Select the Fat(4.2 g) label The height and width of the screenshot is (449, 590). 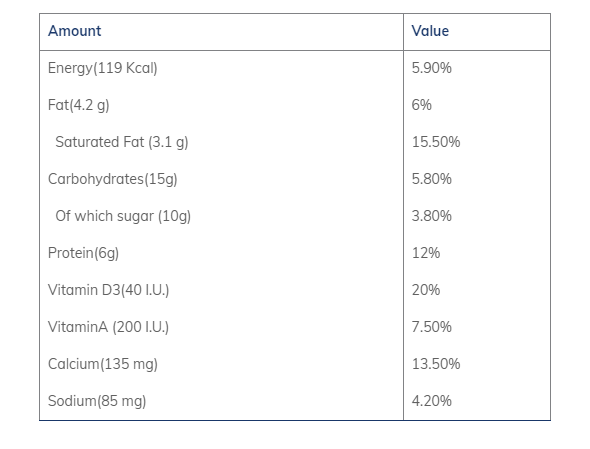pos(79,105)
